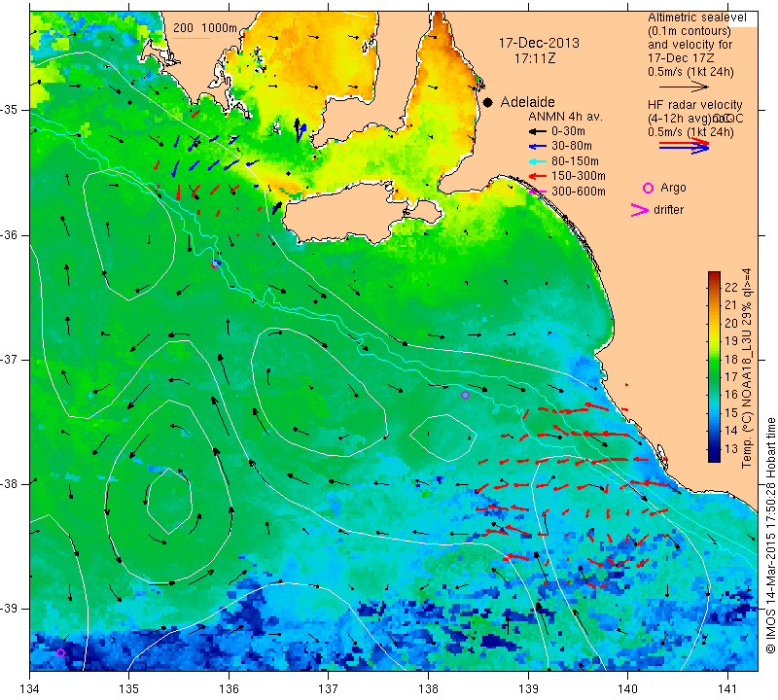
Task: Click the 22 degree mark on colorbar
Action: point(731,287)
